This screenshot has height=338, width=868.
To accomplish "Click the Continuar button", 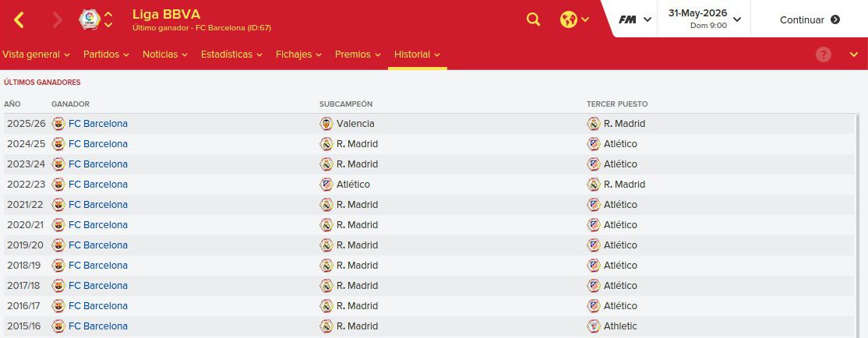I will (x=810, y=20).
